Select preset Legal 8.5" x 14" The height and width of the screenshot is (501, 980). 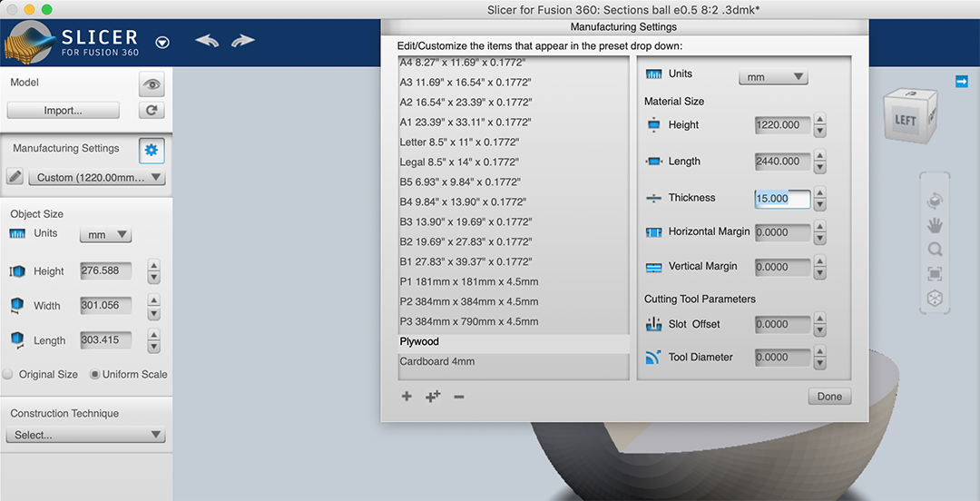(514, 162)
